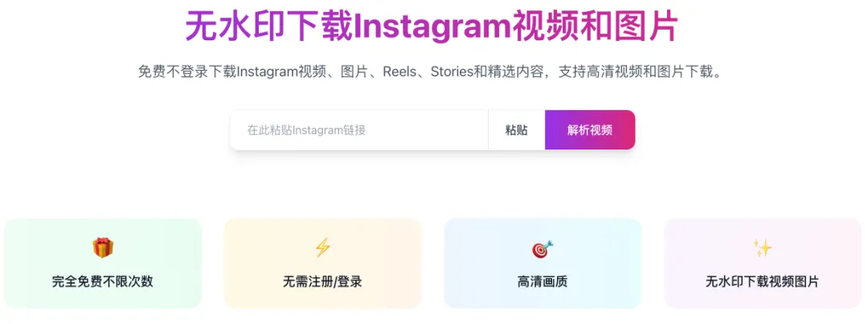Click the word Reels in the subtitle
This screenshot has width=868, height=324.
399,72
